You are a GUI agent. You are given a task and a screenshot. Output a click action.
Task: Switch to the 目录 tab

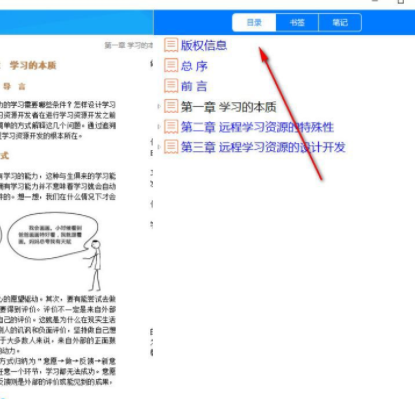tap(254, 23)
